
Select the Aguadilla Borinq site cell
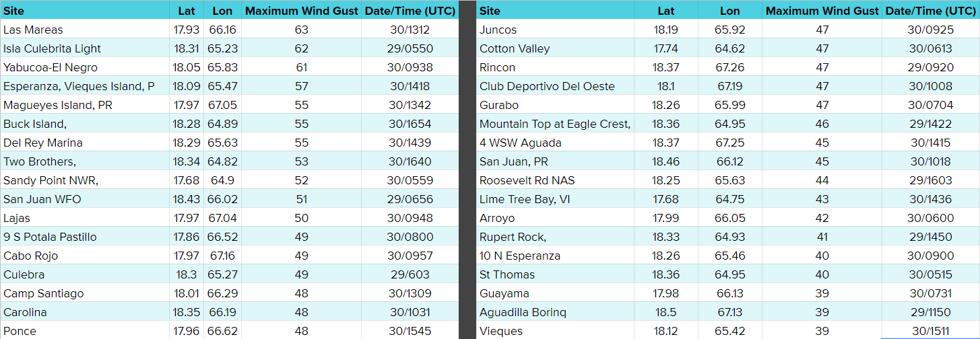523,312
